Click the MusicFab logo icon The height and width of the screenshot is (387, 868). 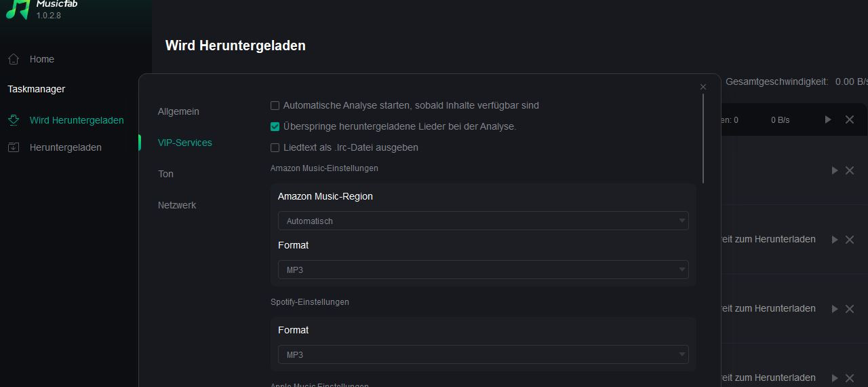click(x=18, y=8)
